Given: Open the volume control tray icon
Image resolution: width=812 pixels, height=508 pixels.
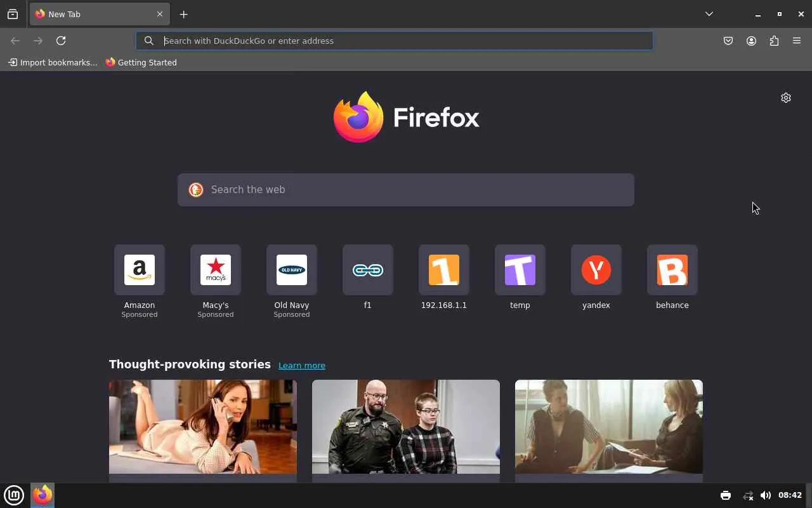Looking at the screenshot, I should click(766, 495).
